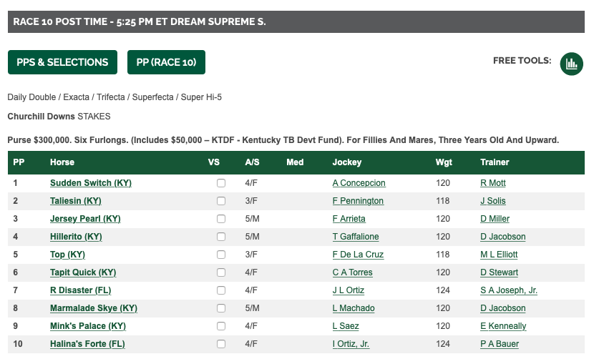This screenshot has height=364, width=594.
Task: Select VS checkbox for R Disaster
Action: tap(221, 290)
